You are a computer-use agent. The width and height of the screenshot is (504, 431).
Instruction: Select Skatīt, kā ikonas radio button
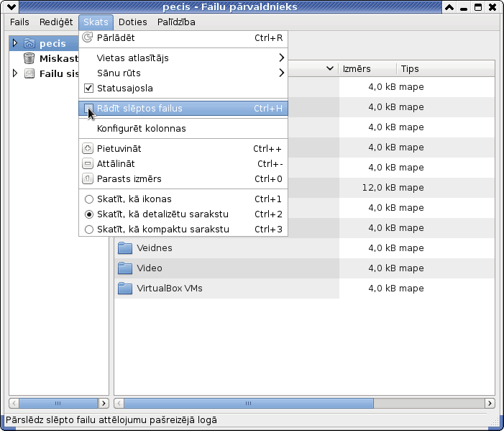click(89, 199)
